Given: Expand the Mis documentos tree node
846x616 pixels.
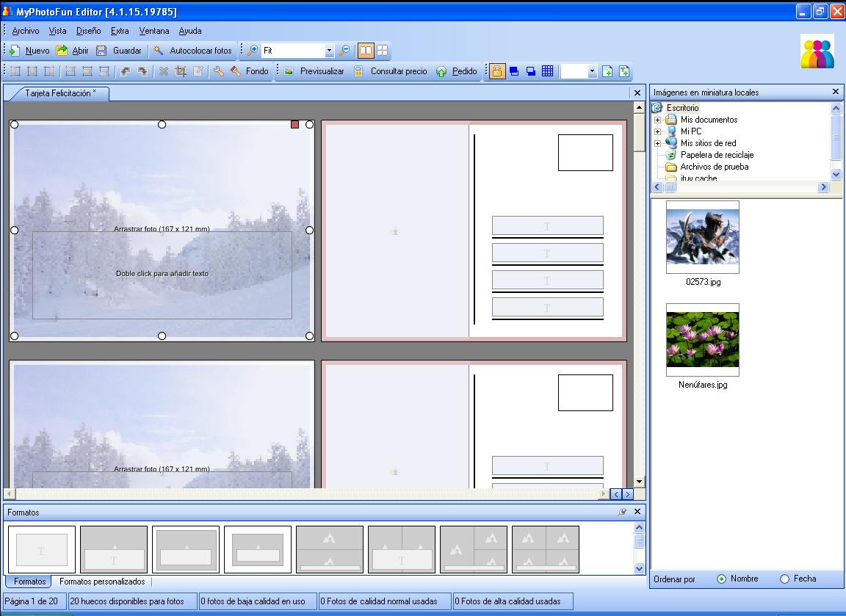Looking at the screenshot, I should click(x=658, y=120).
